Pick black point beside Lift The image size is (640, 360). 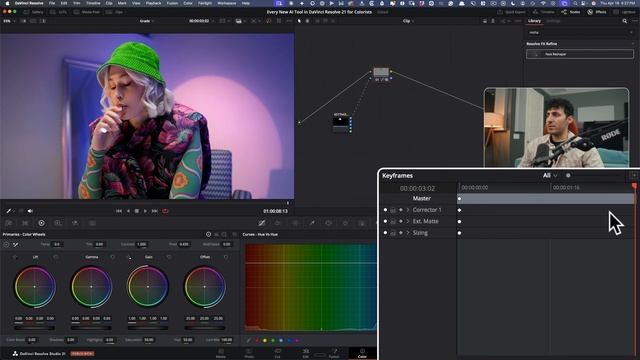point(15,257)
